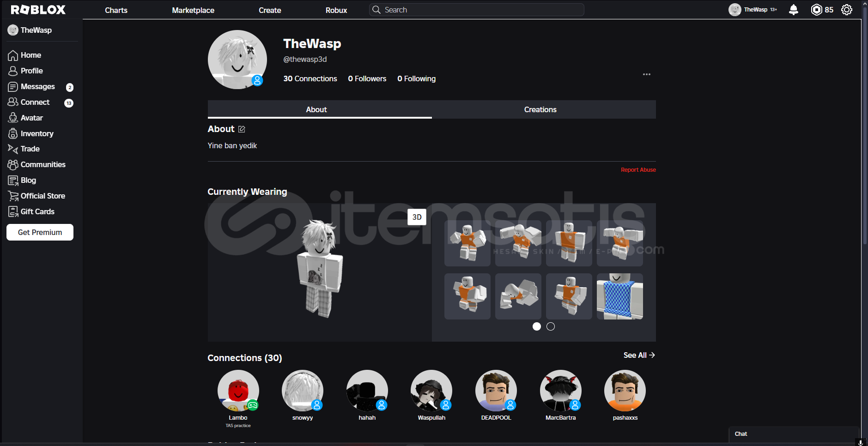
Task: Open the profile three-dots menu
Action: click(x=647, y=74)
